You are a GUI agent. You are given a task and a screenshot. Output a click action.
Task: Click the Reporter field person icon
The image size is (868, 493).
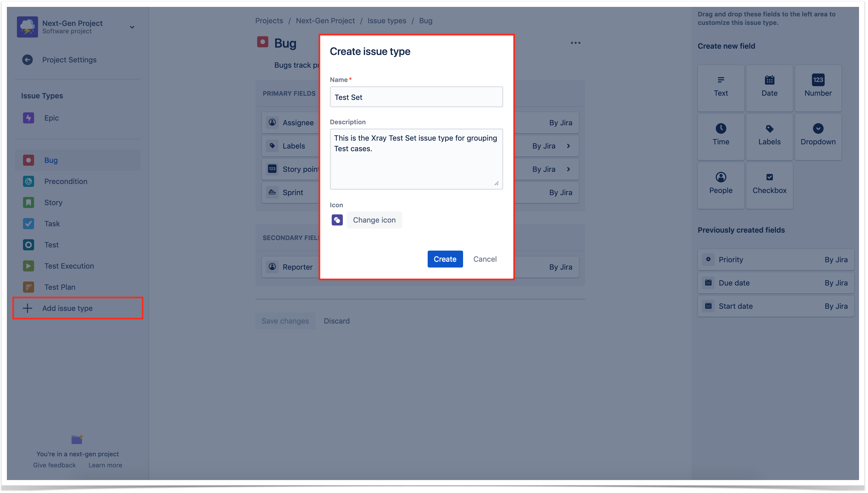coord(272,267)
